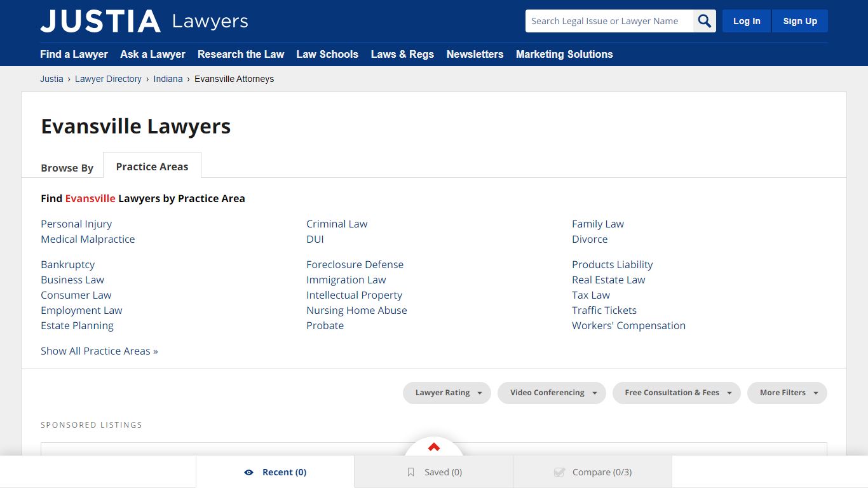Open the Justia Lawyers logo home
This screenshot has height=488, width=868.
[144, 21]
